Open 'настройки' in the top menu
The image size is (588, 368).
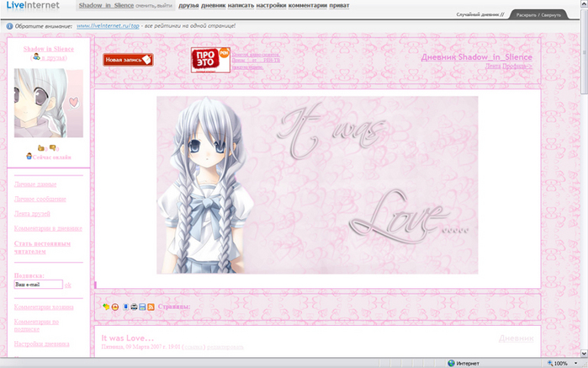pyautogui.click(x=271, y=6)
